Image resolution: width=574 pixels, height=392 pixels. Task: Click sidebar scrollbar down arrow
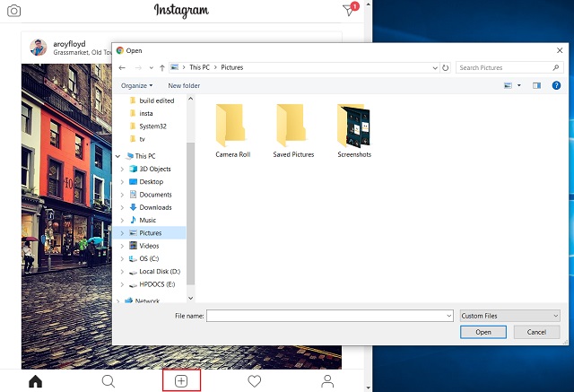coord(190,299)
